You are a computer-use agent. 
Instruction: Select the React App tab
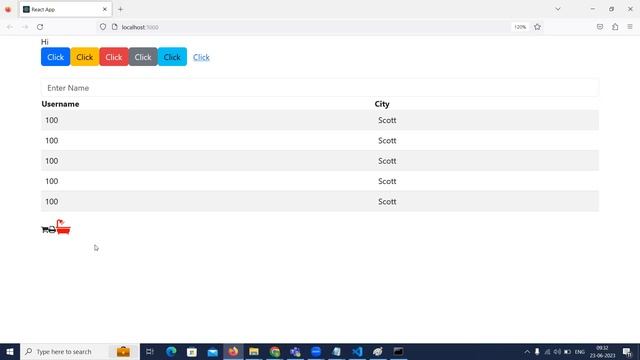[x=65, y=9]
